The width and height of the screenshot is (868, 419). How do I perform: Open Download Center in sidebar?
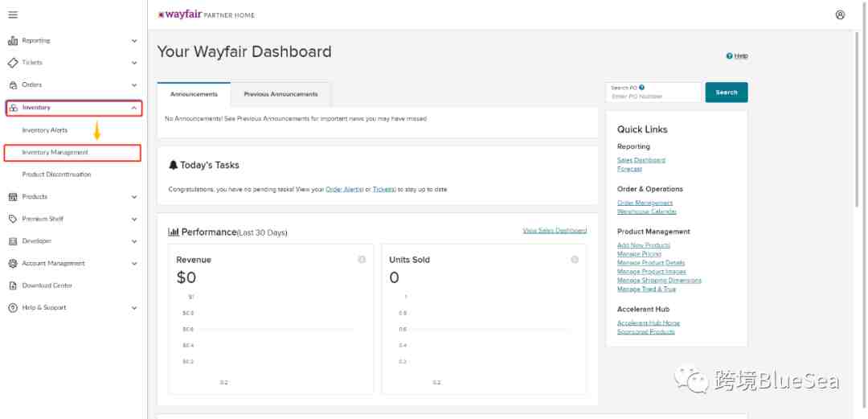(x=47, y=285)
